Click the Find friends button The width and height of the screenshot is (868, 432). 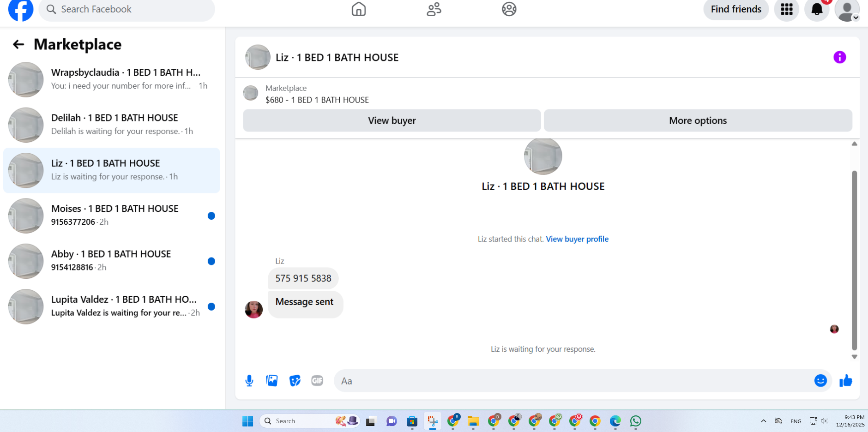[x=736, y=9]
